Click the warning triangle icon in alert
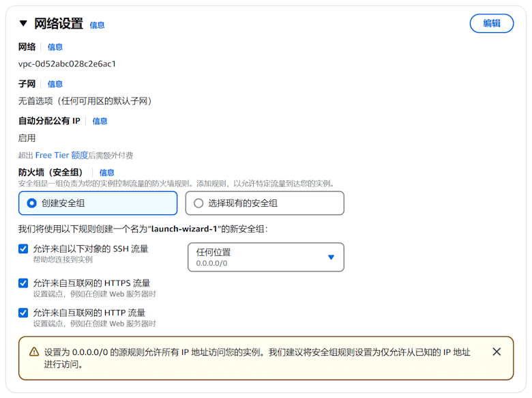The width and height of the screenshot is (532, 398). coord(34,352)
